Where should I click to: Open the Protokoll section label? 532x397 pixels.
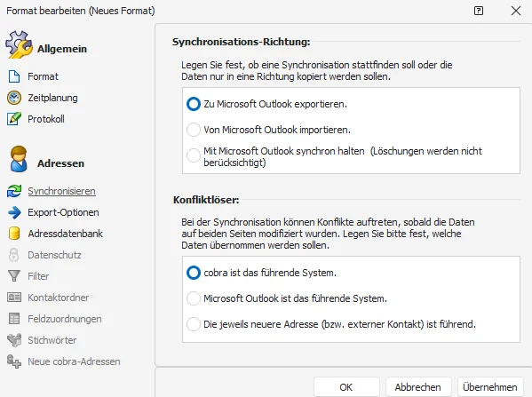[x=46, y=119]
